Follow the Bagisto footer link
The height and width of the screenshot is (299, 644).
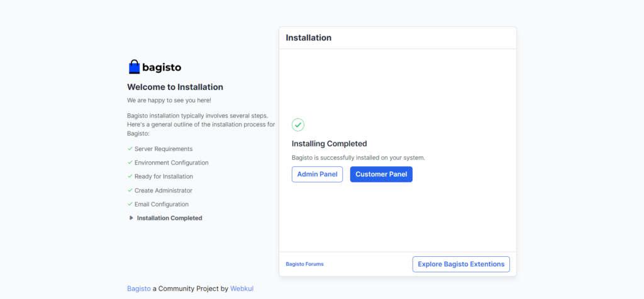tap(139, 288)
